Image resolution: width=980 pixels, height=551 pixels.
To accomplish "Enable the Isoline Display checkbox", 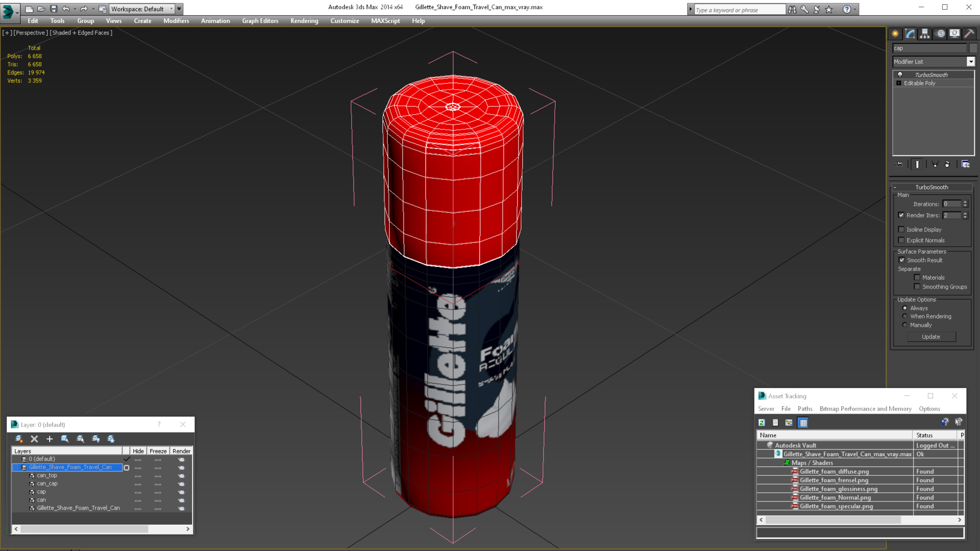I will coord(901,229).
